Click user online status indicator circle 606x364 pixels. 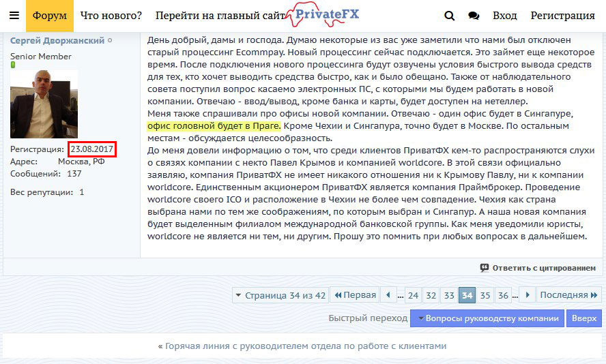pos(110,40)
